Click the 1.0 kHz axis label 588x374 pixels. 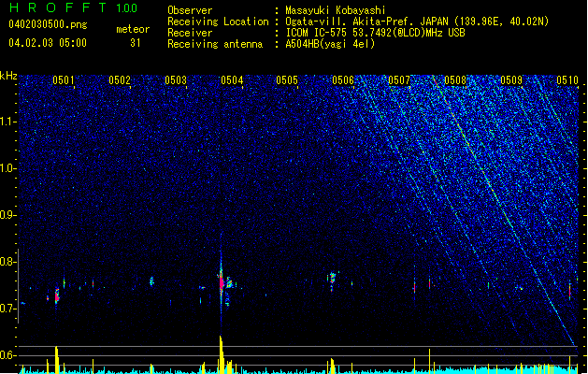8,168
